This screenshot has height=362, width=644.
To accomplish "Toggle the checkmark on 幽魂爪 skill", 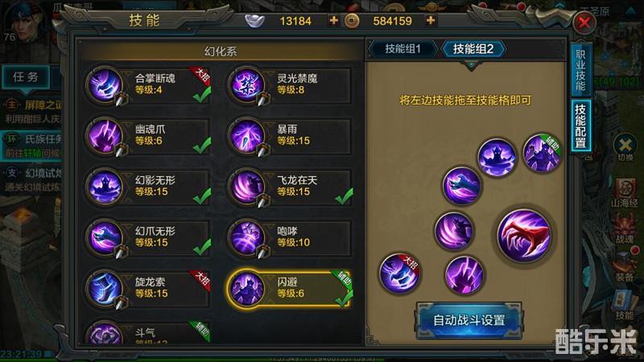I will tap(202, 146).
